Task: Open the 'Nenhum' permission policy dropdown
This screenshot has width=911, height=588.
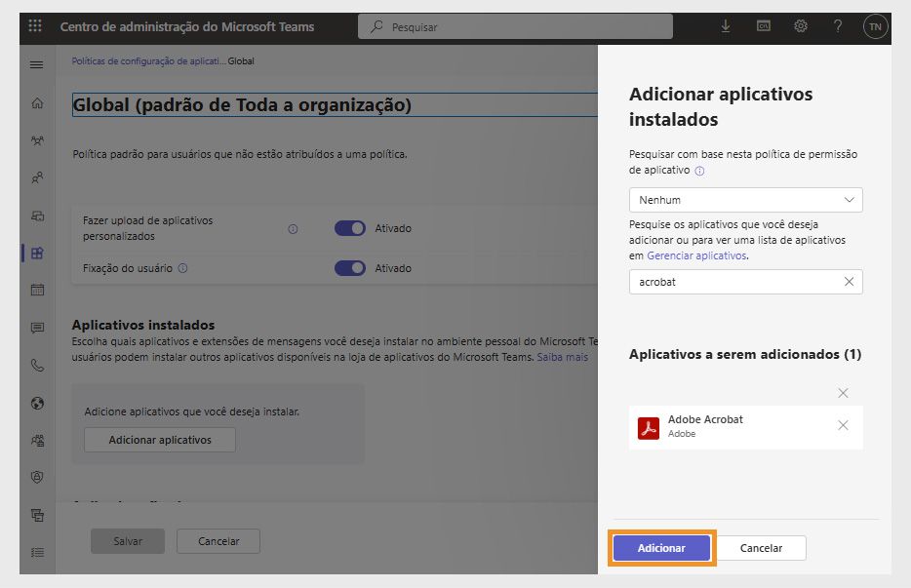Action: [x=745, y=199]
